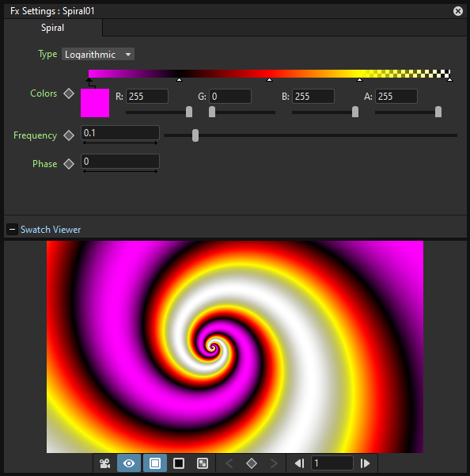Click the keyframe diamond in viewer toolbar
Image resolution: width=470 pixels, height=476 pixels.
(252, 463)
